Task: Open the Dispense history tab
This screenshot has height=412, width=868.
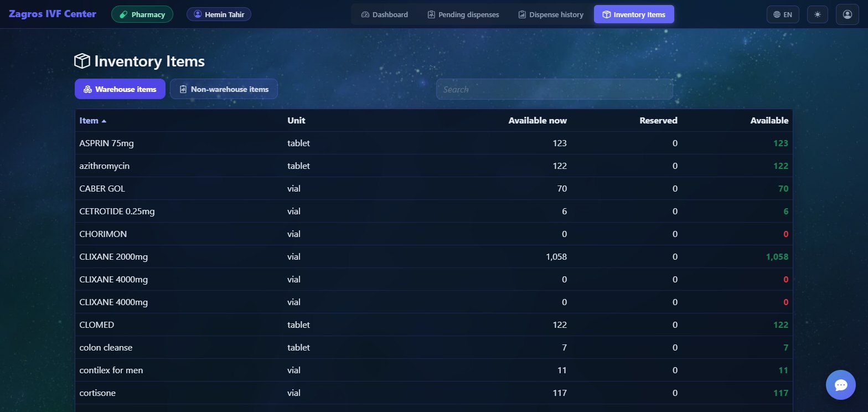Action: click(551, 14)
